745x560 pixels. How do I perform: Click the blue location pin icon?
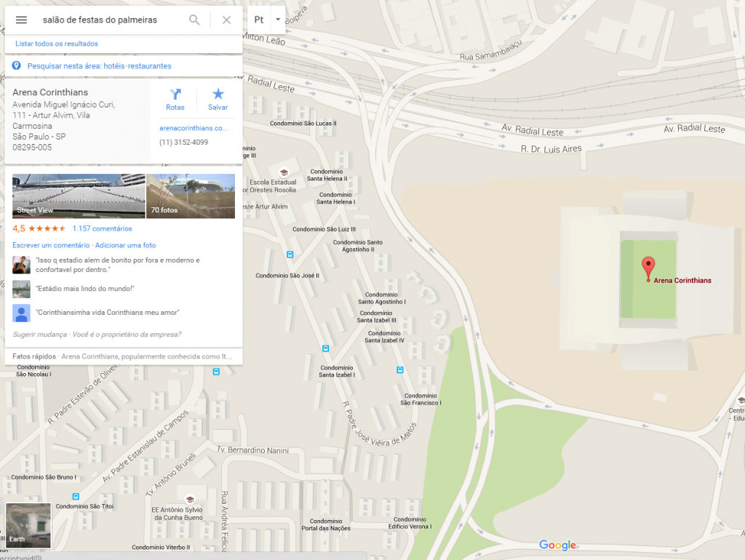16,65
